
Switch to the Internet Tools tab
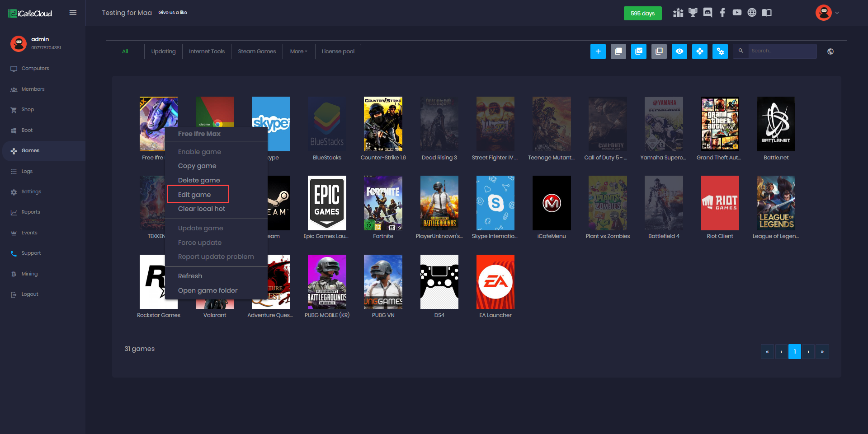[207, 51]
